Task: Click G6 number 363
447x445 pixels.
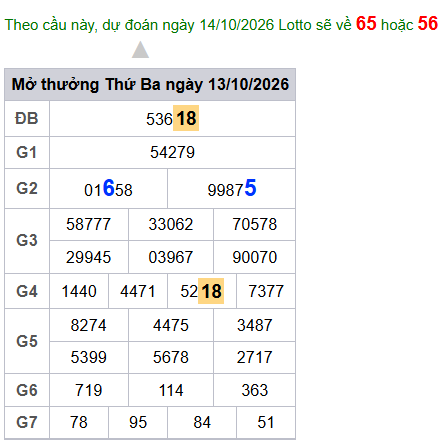Action: 255,390
